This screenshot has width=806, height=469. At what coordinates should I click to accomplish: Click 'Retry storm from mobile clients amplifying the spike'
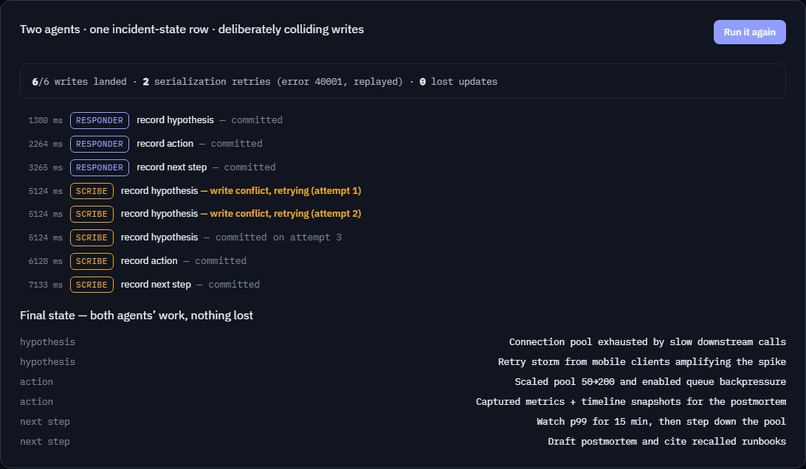[x=642, y=362]
